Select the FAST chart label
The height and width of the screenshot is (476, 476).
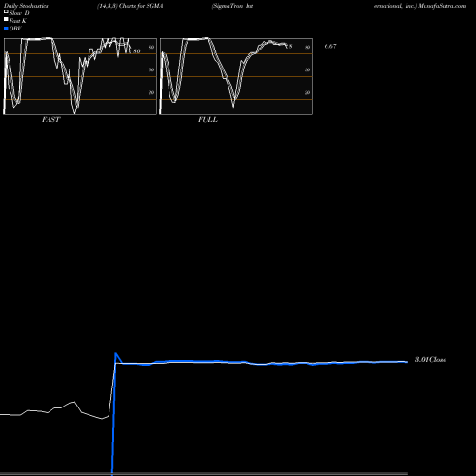pos(50,120)
